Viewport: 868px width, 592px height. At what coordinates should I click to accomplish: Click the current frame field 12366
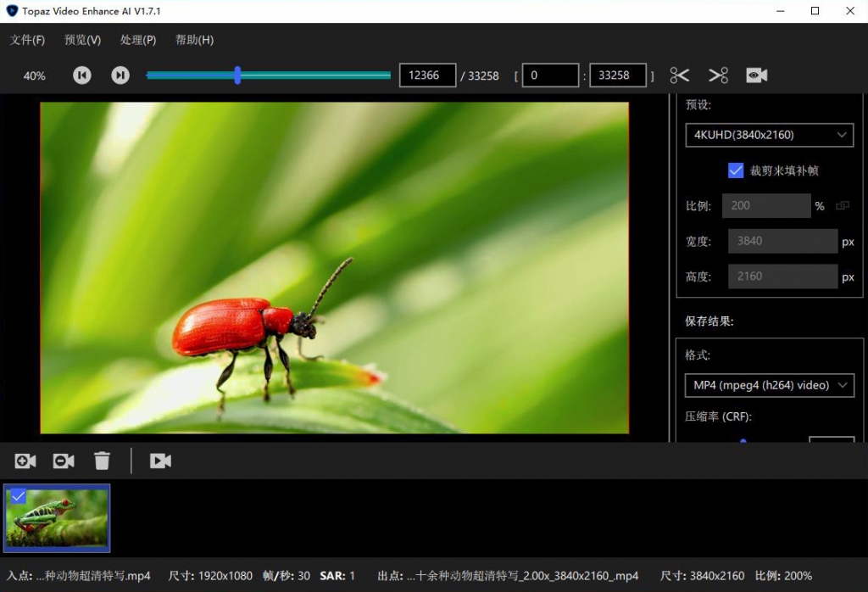(x=427, y=75)
